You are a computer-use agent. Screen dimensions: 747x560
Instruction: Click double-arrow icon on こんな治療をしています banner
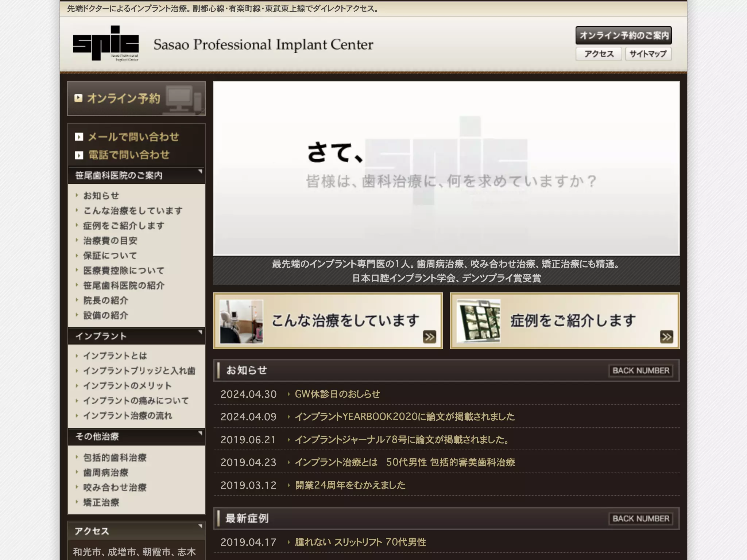click(x=429, y=337)
